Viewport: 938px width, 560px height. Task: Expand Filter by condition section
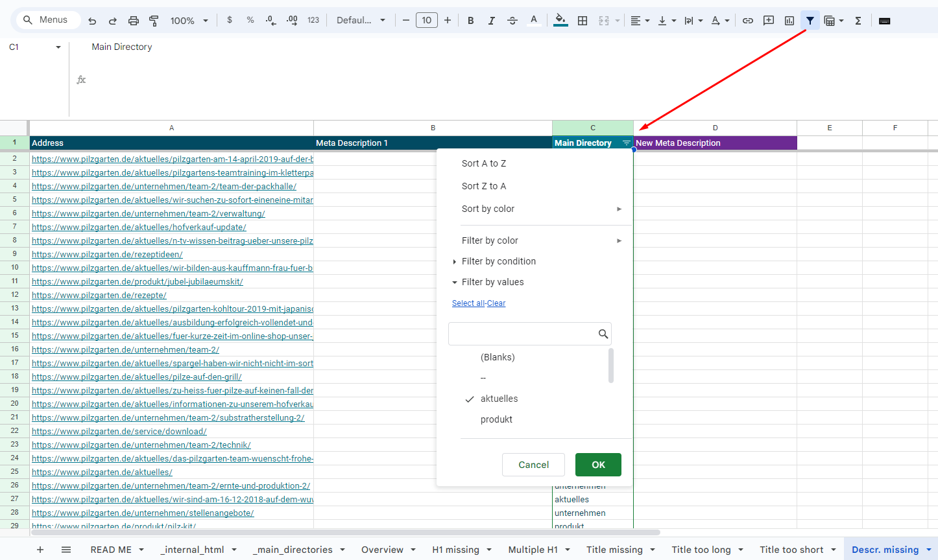(x=498, y=261)
